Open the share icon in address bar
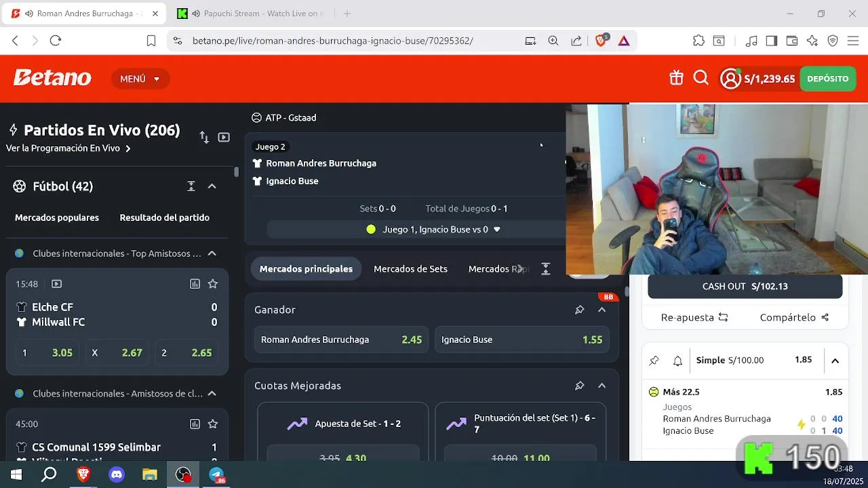Viewport: 868px width, 488px height. point(576,41)
